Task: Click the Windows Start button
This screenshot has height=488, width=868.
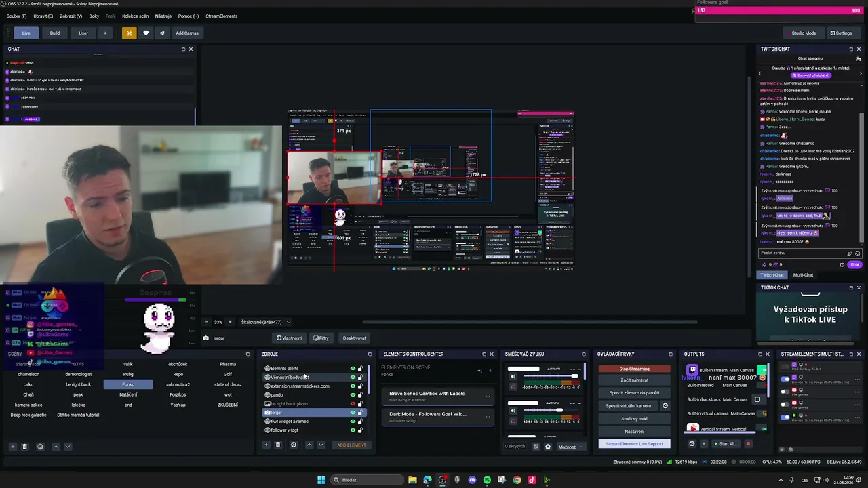Action: tap(321, 480)
